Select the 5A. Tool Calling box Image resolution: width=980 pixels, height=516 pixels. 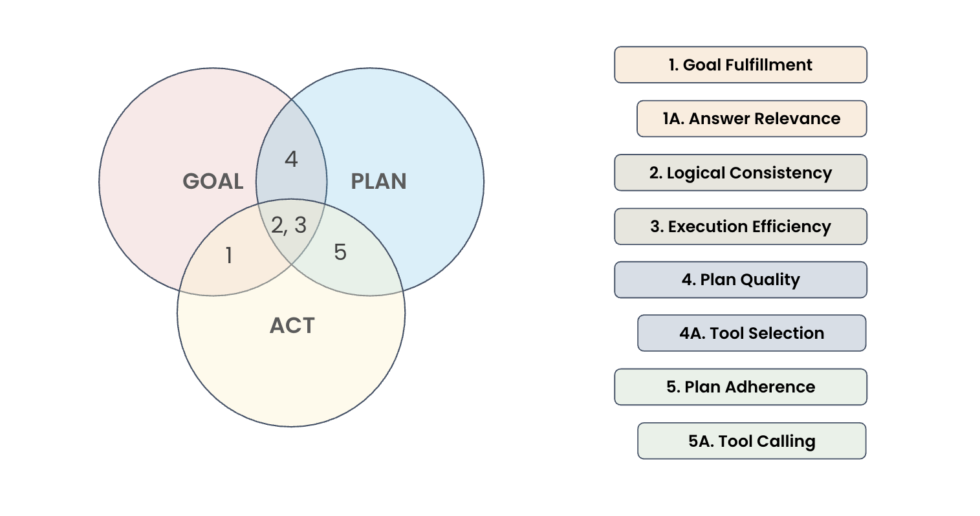751,441
